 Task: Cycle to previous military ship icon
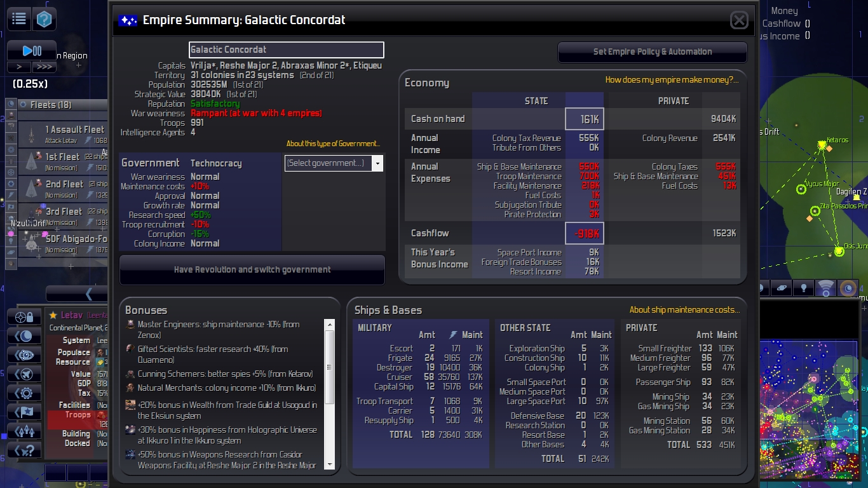(25, 374)
